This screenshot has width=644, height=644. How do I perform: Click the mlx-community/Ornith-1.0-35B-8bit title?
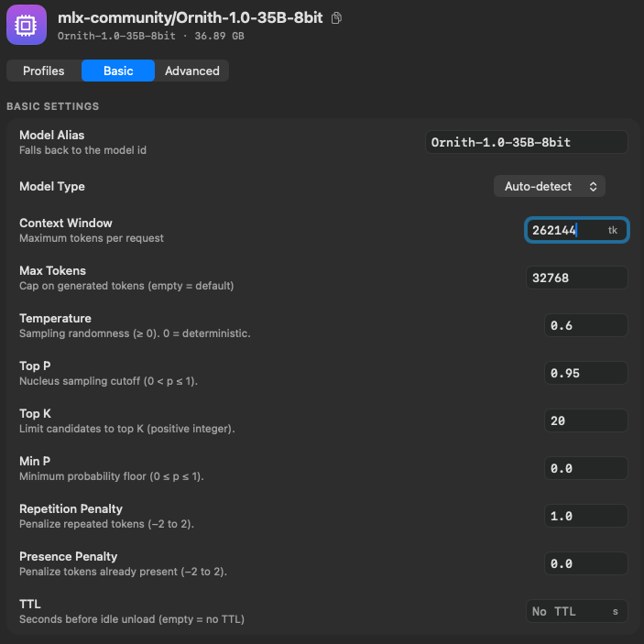(x=190, y=17)
